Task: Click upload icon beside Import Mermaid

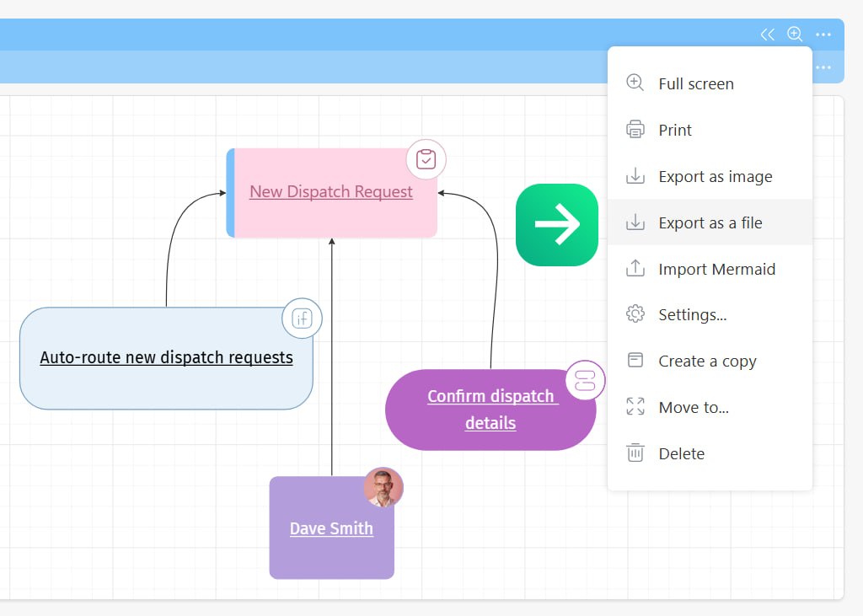Action: point(635,268)
